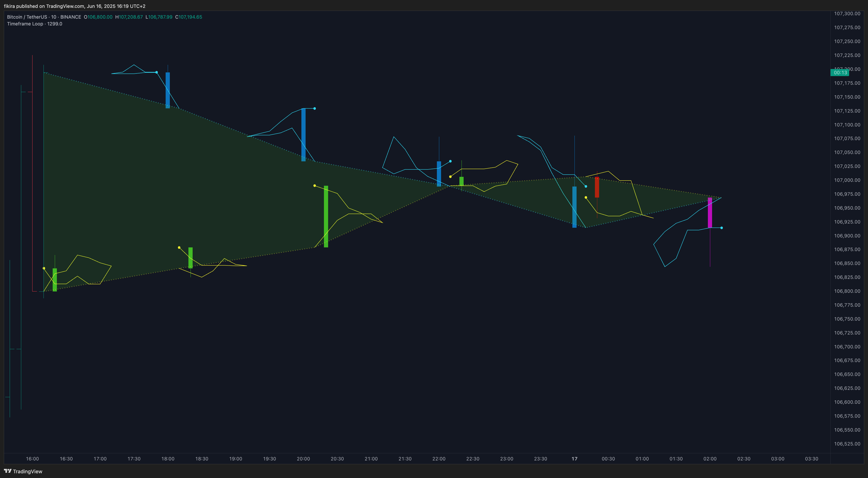Image resolution: width=868 pixels, height=478 pixels.
Task: Click the price label 106,600.00
Action: coord(847,402)
